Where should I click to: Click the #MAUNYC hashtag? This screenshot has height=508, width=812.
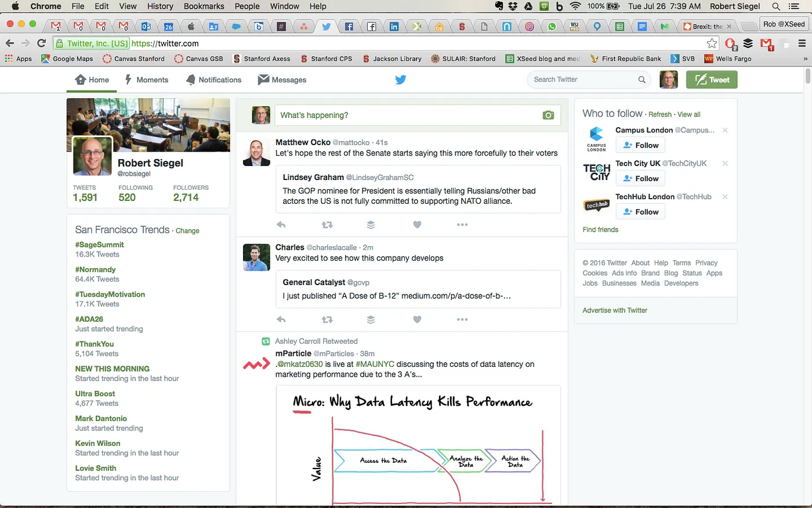[375, 364]
